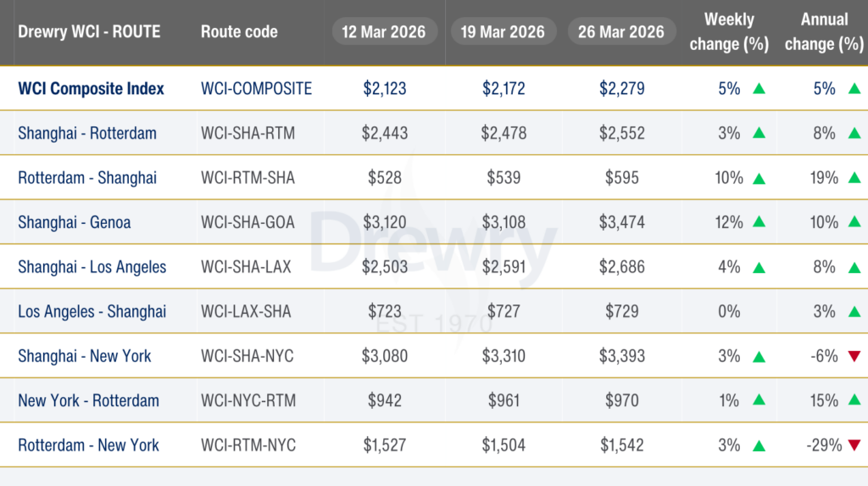This screenshot has width=868, height=486.
Task: Click the $3,474 Shanghai - Genoa price cell
Action: 621,222
